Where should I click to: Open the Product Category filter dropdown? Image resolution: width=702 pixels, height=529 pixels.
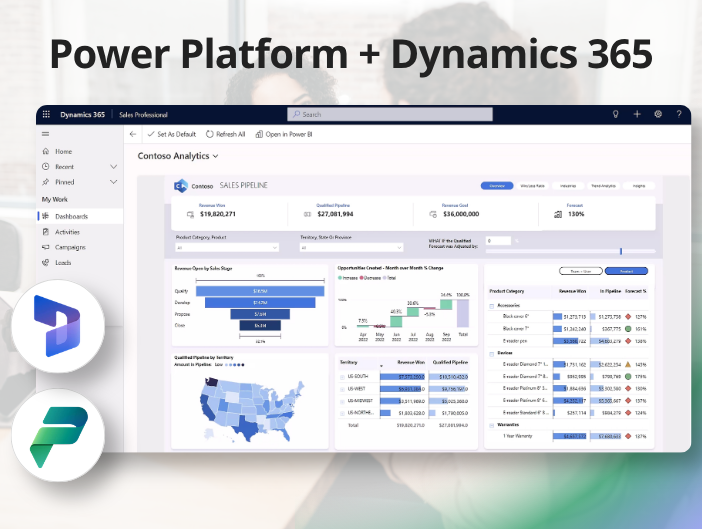(227, 247)
